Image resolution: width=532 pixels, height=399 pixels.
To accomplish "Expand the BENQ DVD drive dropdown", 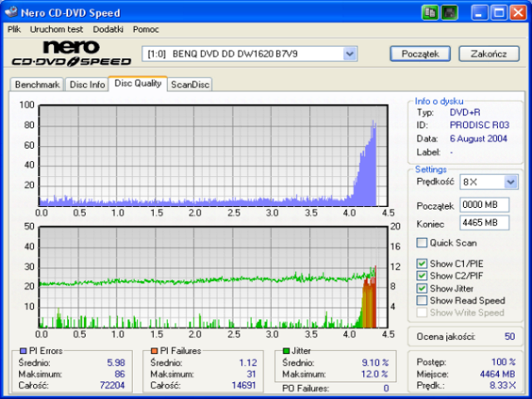I will (x=350, y=54).
